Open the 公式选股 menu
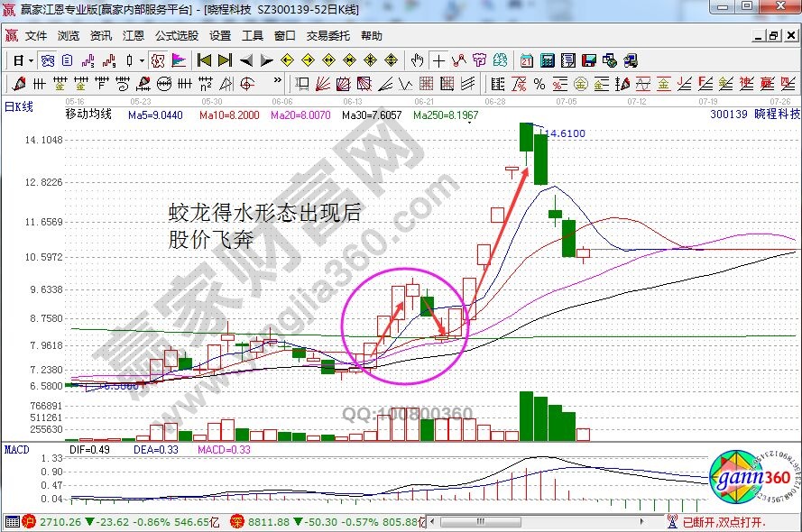Viewport: 802px width, 532px height. point(177,36)
